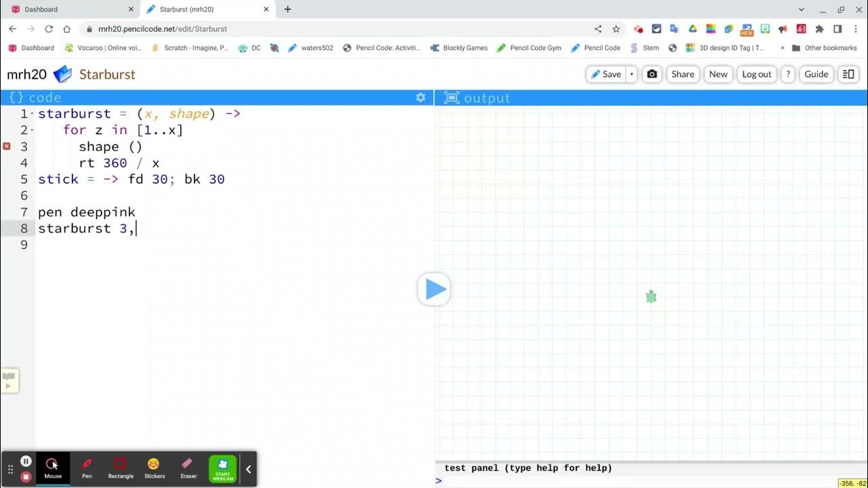Click code line 7 'pen deeppink'
868x488 pixels.
click(x=87, y=212)
